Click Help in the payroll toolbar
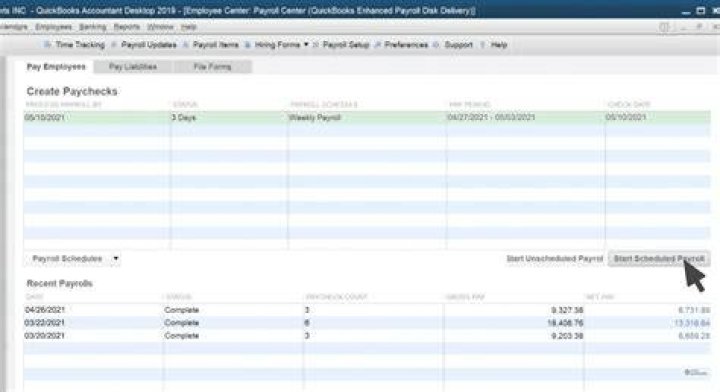This screenshot has width=720, height=392. (499, 45)
